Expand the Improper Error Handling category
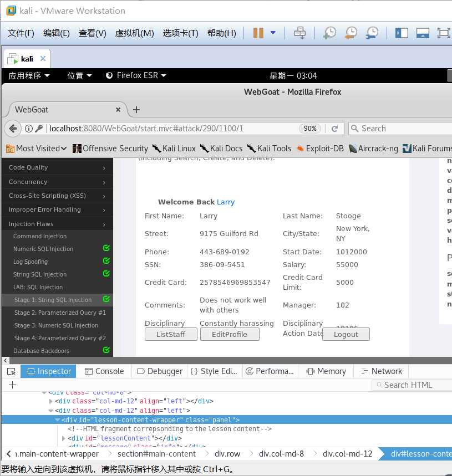This screenshot has width=452, height=476. 57,210
